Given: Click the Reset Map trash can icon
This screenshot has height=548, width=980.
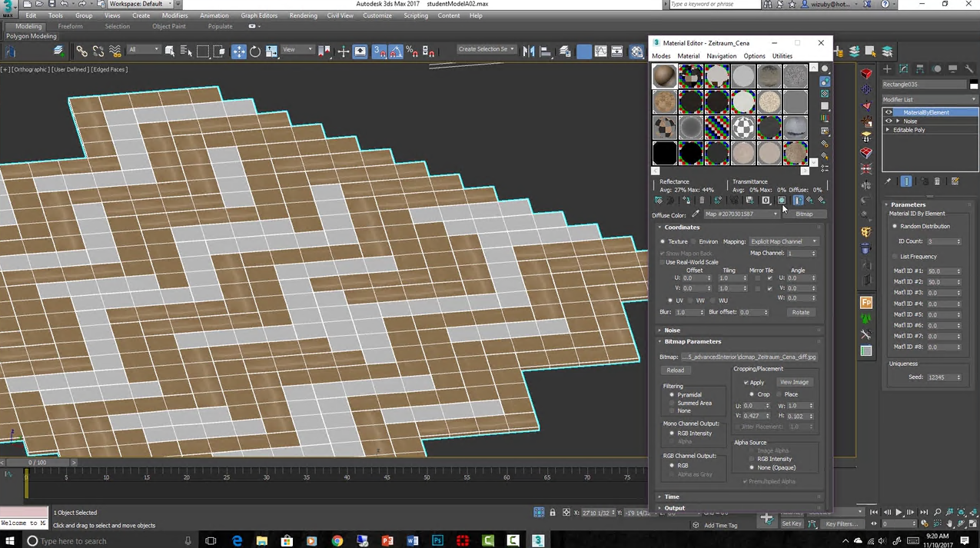Looking at the screenshot, I should point(702,201).
